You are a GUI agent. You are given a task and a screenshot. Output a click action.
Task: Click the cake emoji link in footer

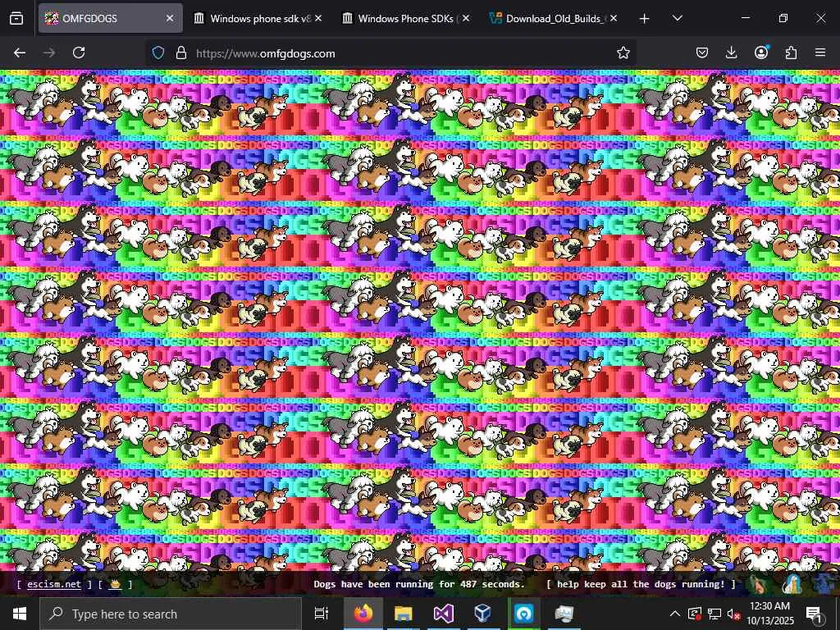[x=115, y=584]
